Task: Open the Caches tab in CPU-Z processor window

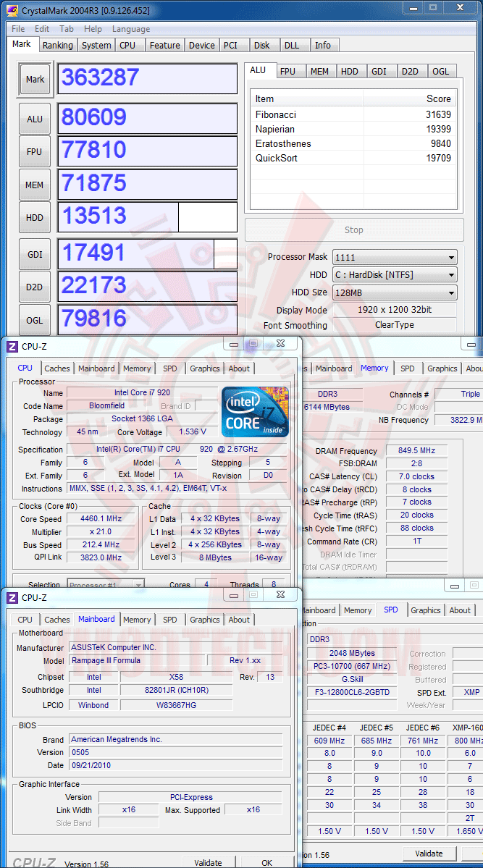Action: pyautogui.click(x=57, y=368)
